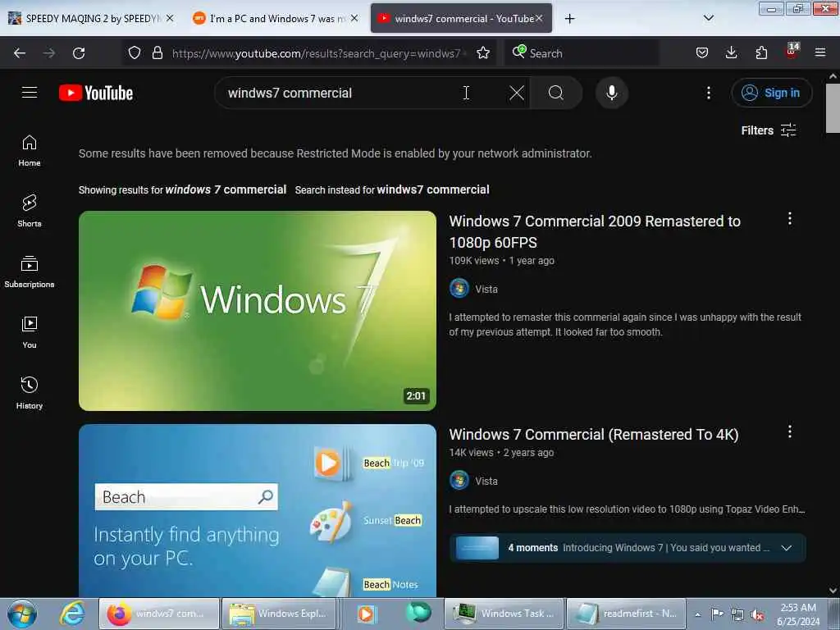840x630 pixels.
Task: Switch to SPEEDY MAQING 2 tab
Action: click(x=84, y=19)
